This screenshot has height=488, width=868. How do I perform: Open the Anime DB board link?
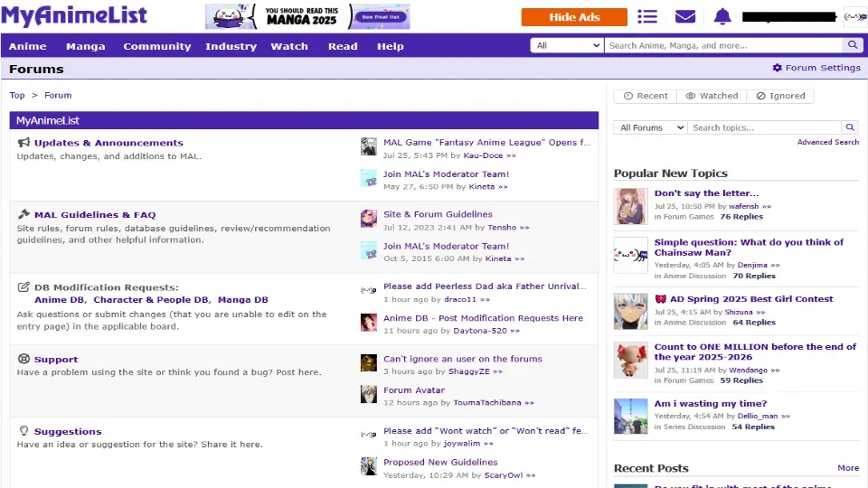60,299
